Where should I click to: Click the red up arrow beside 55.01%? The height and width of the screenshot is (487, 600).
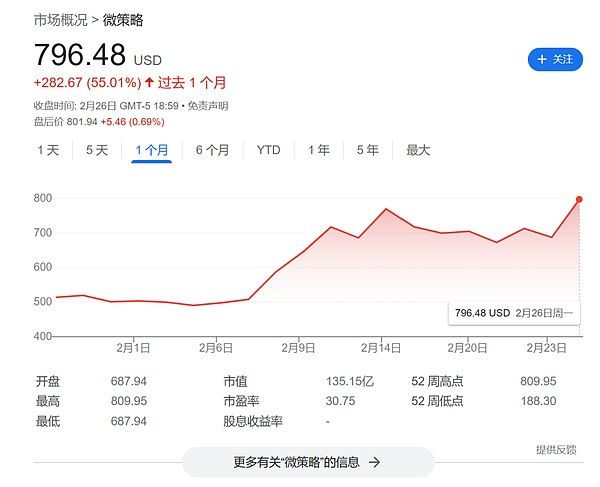tap(149, 83)
